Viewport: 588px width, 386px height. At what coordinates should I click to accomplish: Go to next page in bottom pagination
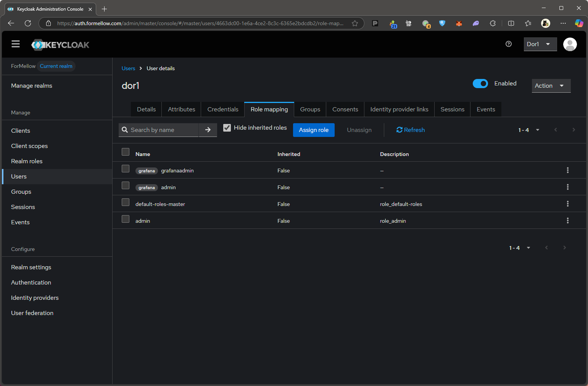(564, 248)
